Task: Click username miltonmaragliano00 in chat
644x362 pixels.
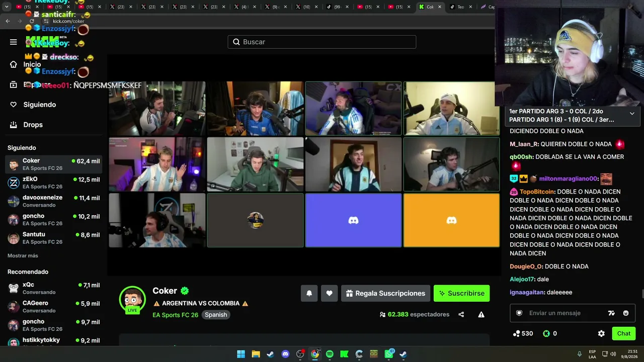Action: tap(569, 178)
